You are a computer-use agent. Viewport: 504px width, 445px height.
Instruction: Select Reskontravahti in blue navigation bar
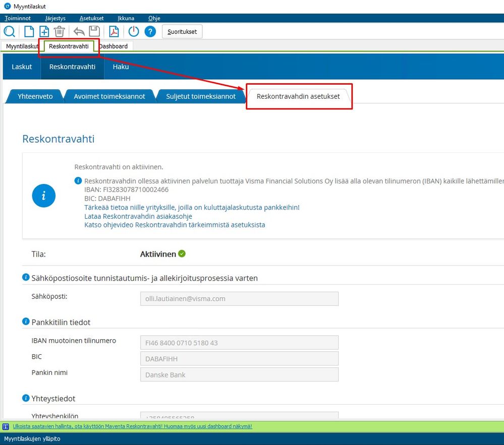72,67
